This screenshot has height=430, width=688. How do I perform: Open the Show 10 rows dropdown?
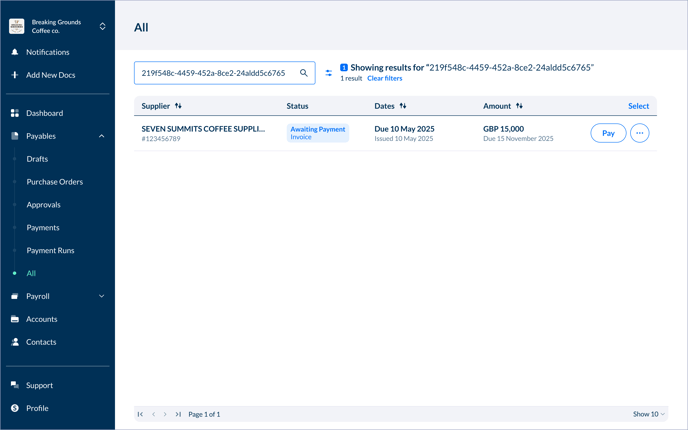(648, 414)
